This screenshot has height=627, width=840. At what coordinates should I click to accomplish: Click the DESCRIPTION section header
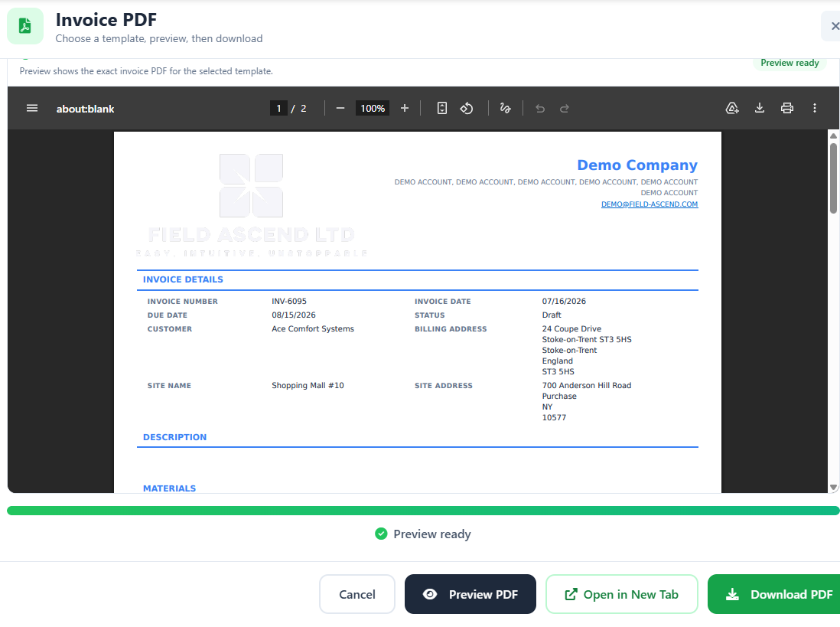click(174, 437)
